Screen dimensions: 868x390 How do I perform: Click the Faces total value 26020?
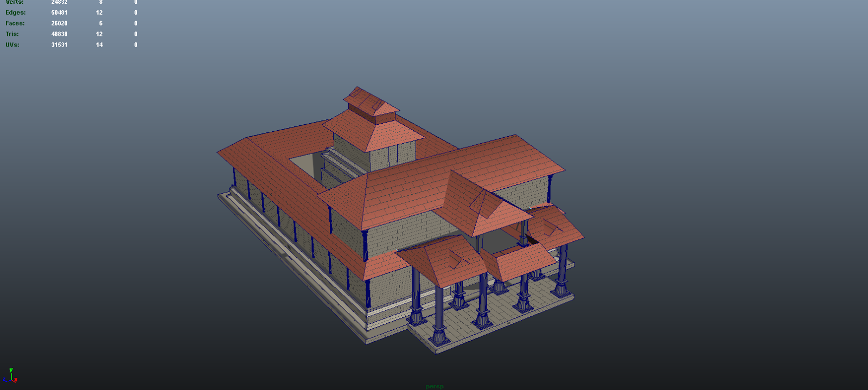click(x=59, y=23)
